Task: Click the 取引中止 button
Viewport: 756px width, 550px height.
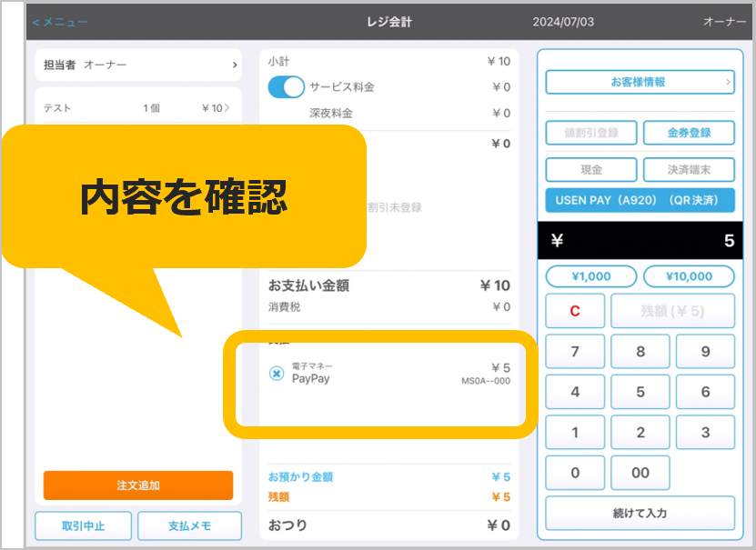Action: (x=84, y=526)
